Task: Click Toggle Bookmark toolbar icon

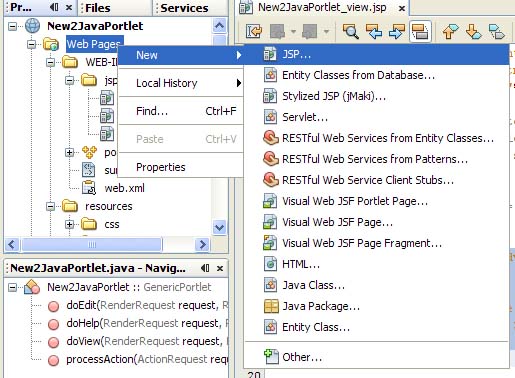Action: tap(497, 32)
